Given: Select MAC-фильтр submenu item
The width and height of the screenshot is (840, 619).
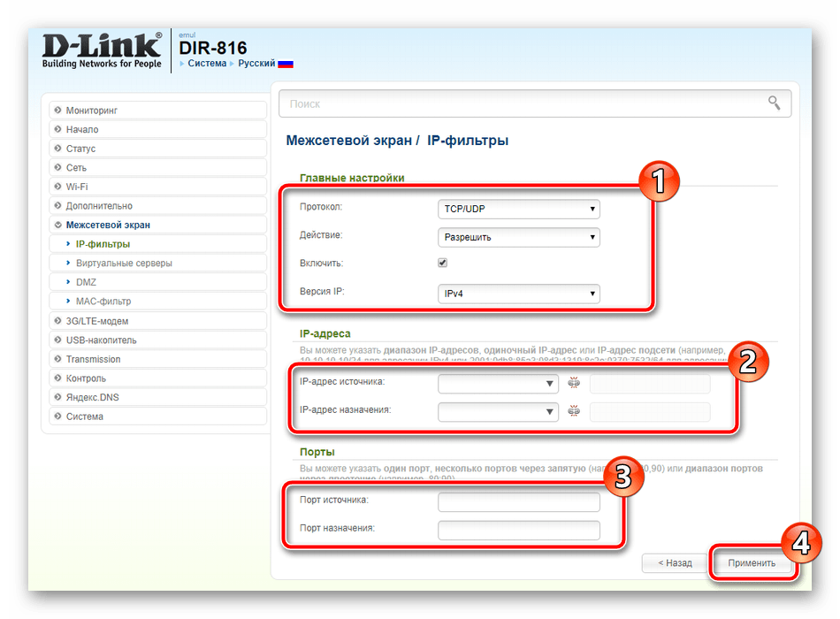Looking at the screenshot, I should pos(158,302).
